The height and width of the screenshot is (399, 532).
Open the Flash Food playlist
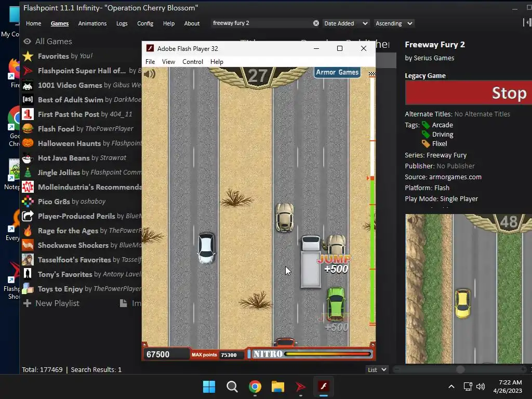point(81,129)
